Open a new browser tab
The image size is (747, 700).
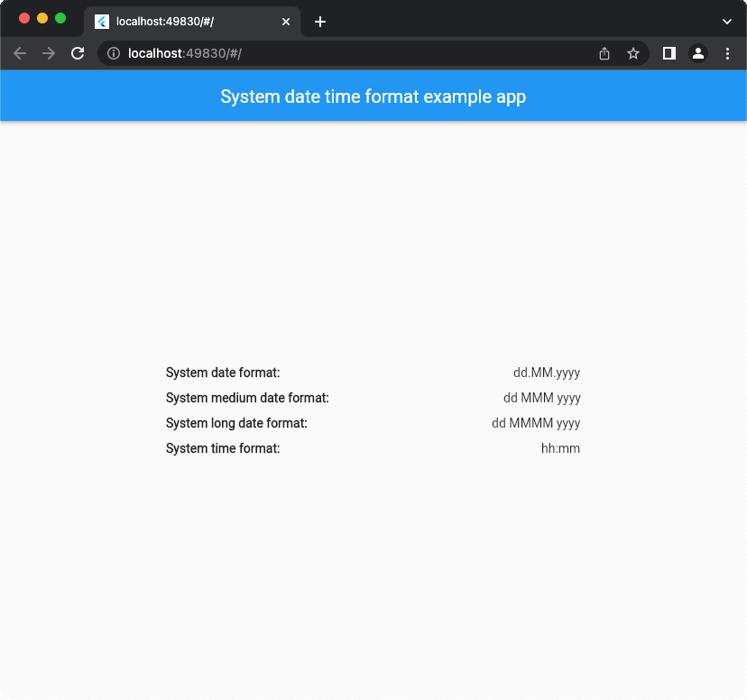320,22
